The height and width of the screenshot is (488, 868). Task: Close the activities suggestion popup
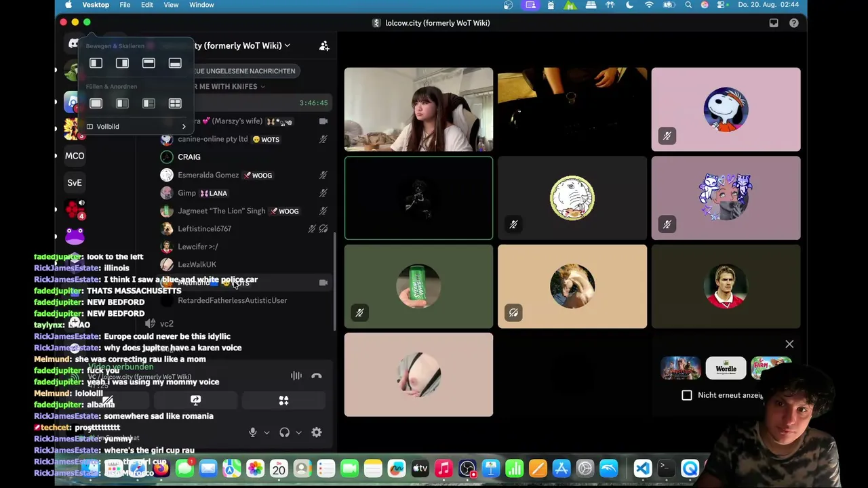coord(789,344)
